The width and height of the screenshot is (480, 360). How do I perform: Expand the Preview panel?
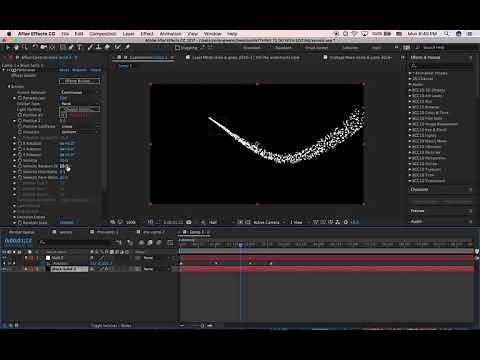417,211
